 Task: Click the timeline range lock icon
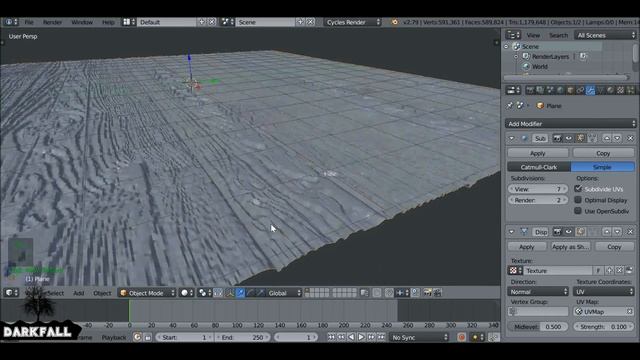pyautogui.click(x=148, y=338)
